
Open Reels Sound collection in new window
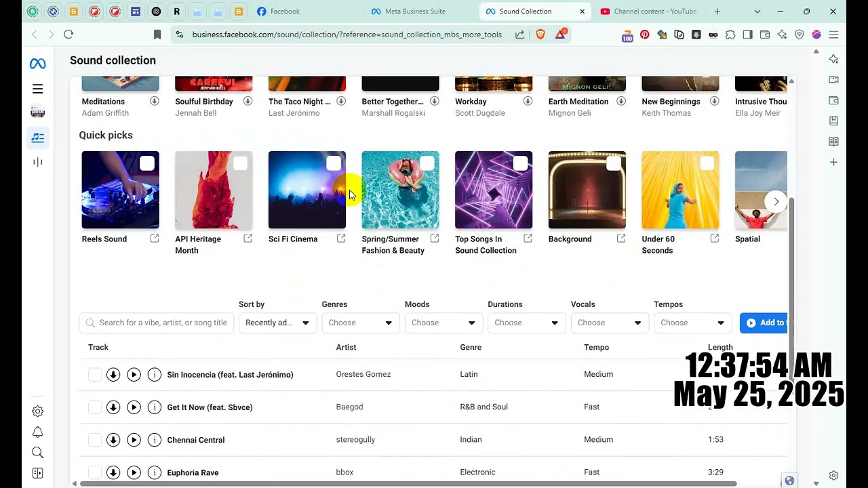(x=155, y=239)
